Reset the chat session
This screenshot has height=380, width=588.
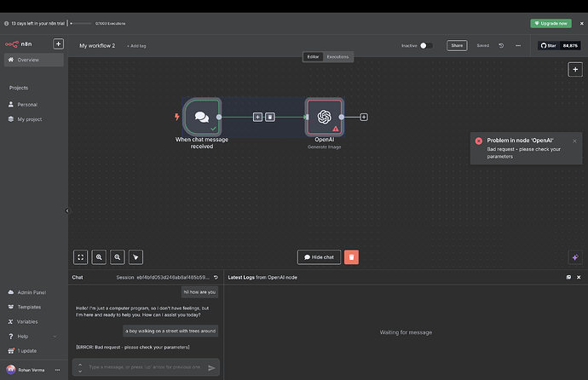(x=216, y=277)
